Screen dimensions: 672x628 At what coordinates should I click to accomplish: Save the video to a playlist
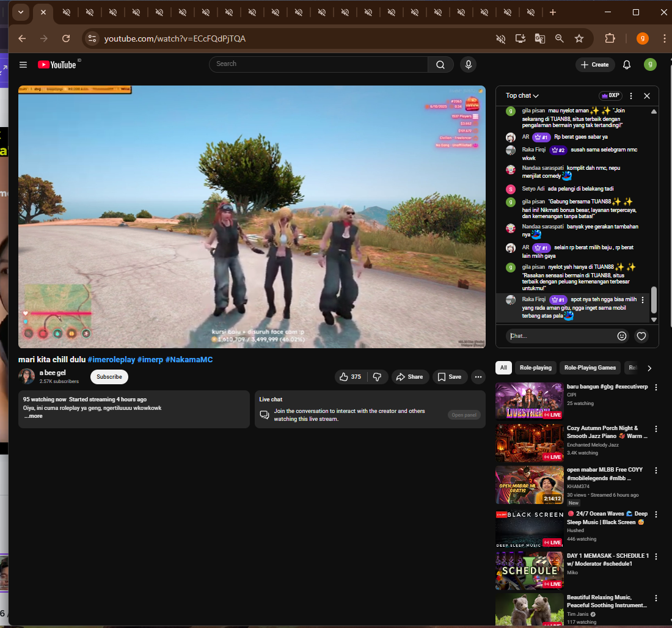(x=450, y=377)
